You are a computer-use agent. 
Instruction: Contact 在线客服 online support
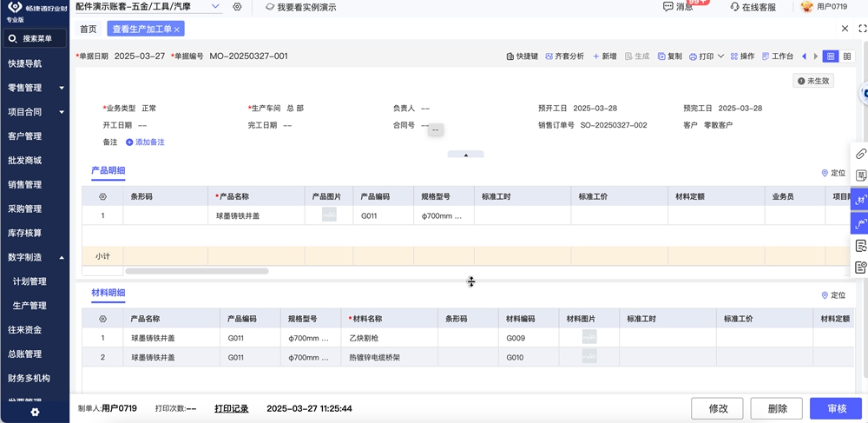pos(753,7)
